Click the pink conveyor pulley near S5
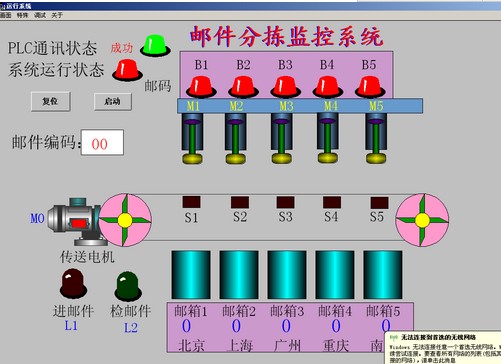Screen dimensions: 501x364 tap(422, 220)
